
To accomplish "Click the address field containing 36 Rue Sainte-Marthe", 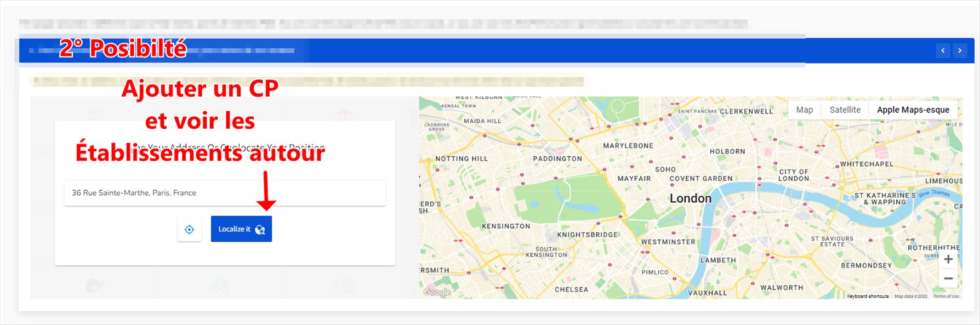I will 225,193.
